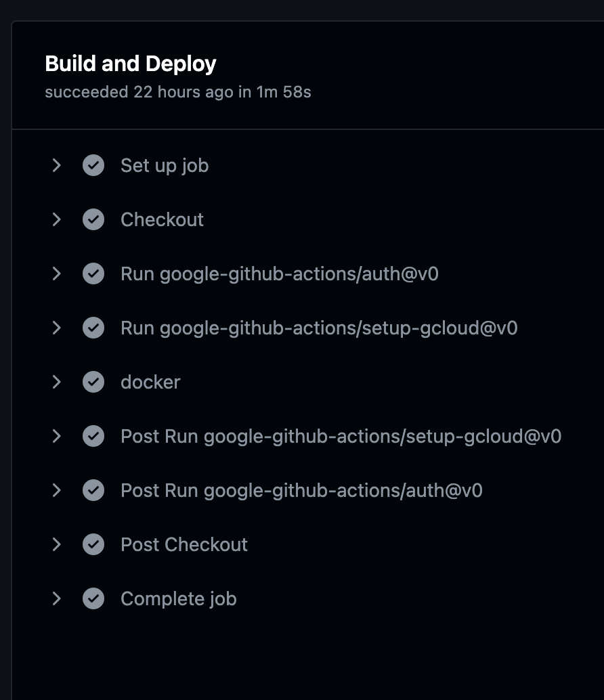
Task: Expand the Post Checkout chevron
Action: click(x=57, y=544)
